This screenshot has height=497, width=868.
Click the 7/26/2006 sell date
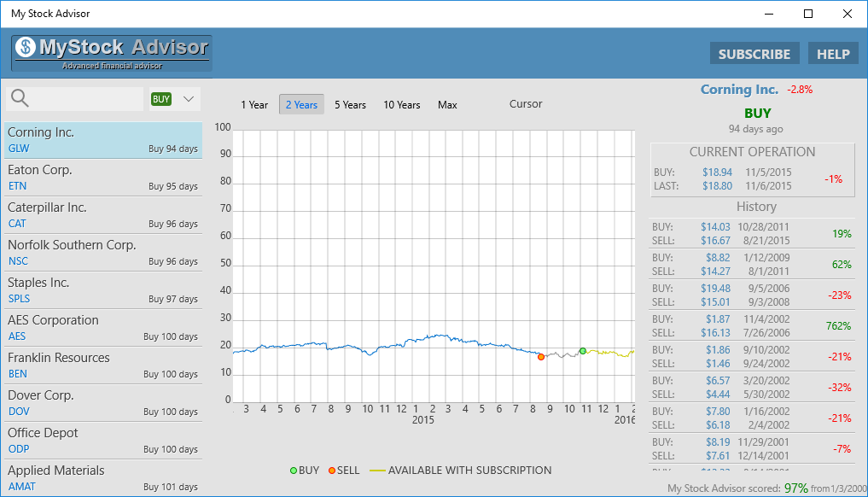tap(766, 332)
